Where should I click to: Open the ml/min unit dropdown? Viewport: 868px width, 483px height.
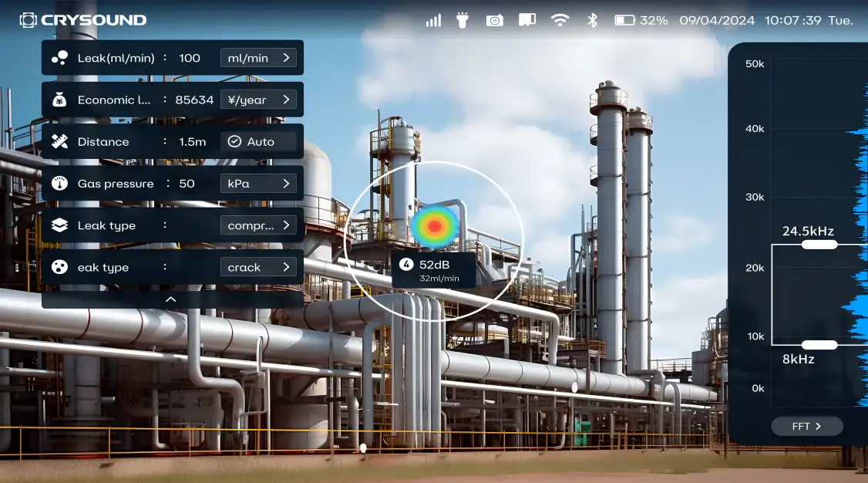[x=258, y=58]
